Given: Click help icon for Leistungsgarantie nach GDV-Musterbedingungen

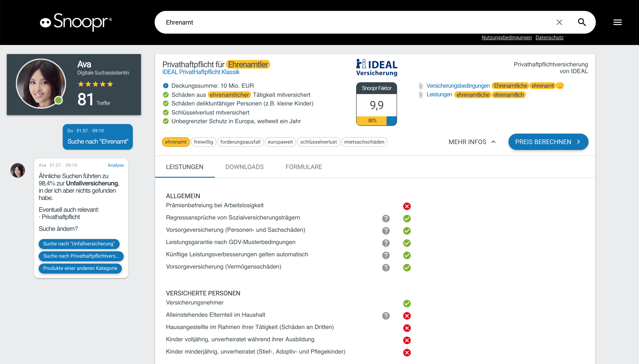Looking at the screenshot, I should 385,243.
